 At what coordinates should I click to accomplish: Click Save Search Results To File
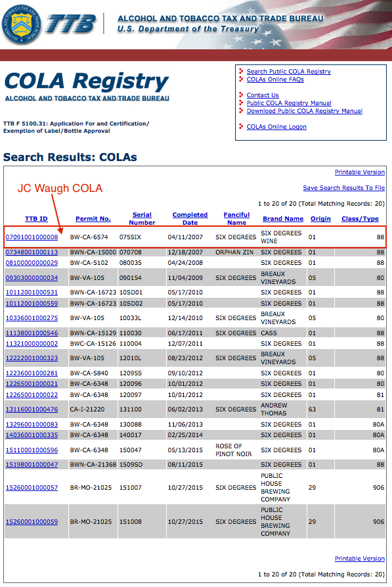[x=344, y=187]
